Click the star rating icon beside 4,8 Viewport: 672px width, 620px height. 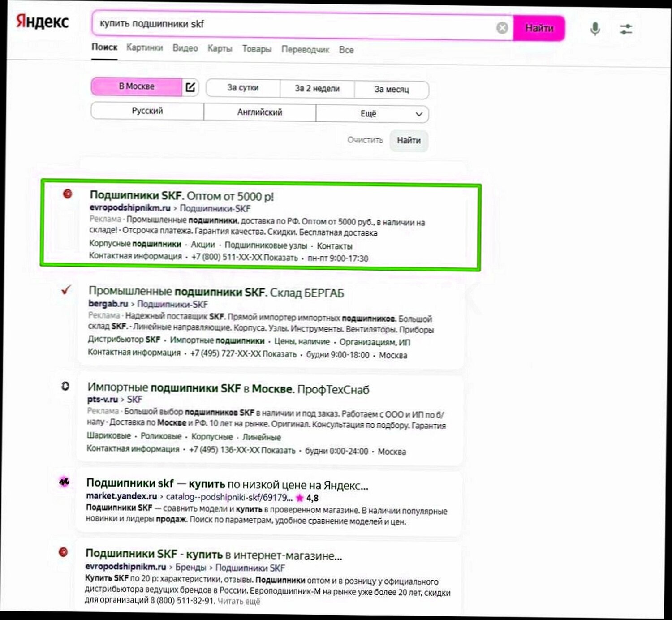(300, 498)
